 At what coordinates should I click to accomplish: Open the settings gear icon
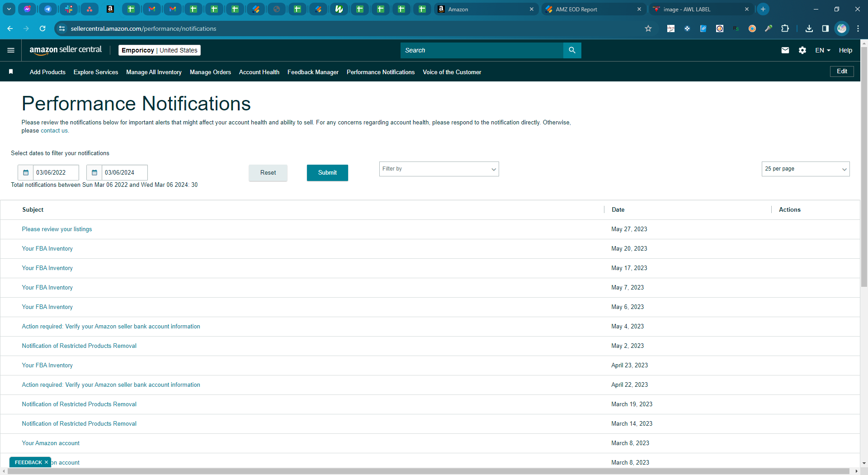(x=802, y=50)
